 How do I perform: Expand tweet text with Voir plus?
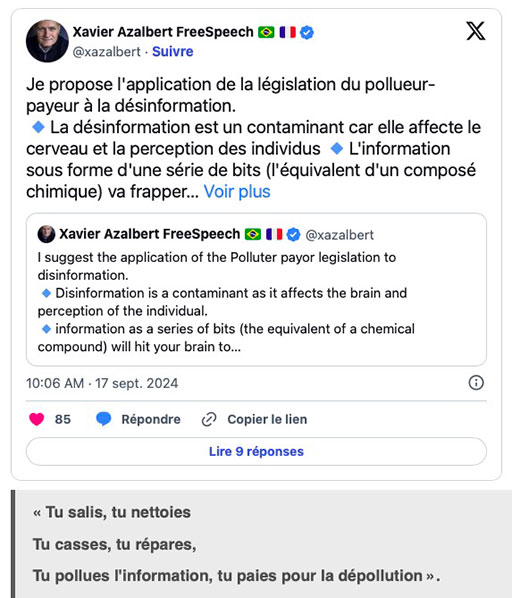[x=237, y=191]
